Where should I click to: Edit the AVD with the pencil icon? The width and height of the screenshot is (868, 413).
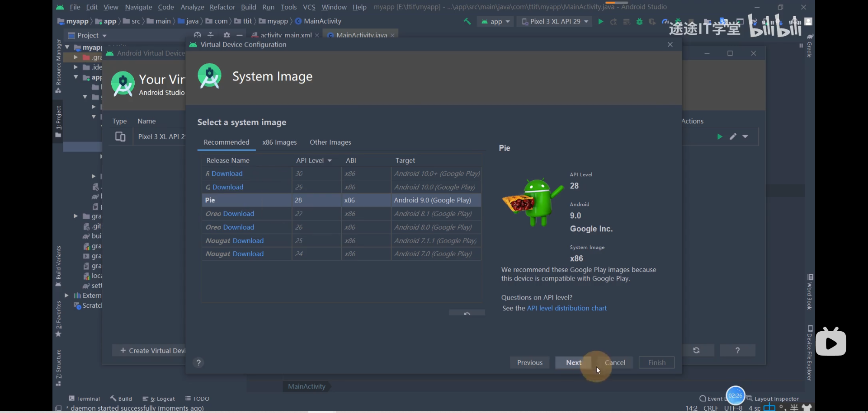(733, 136)
